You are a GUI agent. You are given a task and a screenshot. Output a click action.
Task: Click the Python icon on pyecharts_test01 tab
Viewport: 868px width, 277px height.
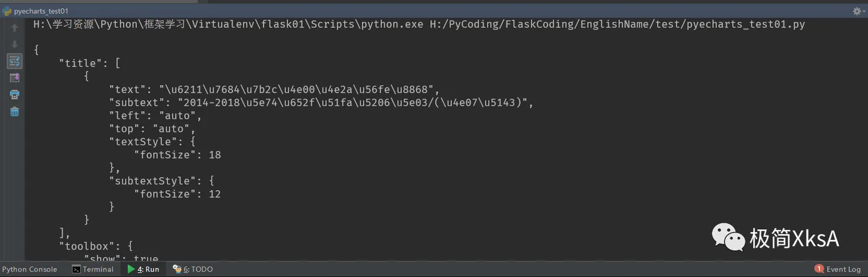7,11
